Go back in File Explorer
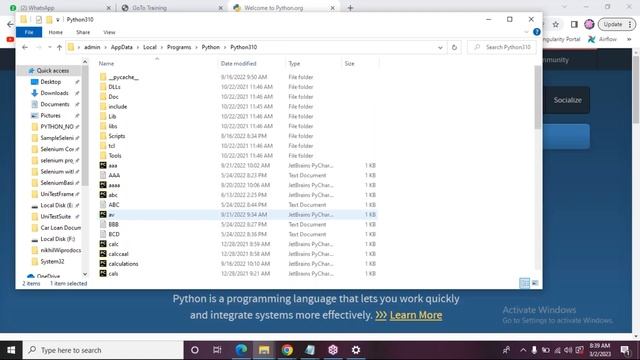This screenshot has width=640, height=360. coord(25,47)
